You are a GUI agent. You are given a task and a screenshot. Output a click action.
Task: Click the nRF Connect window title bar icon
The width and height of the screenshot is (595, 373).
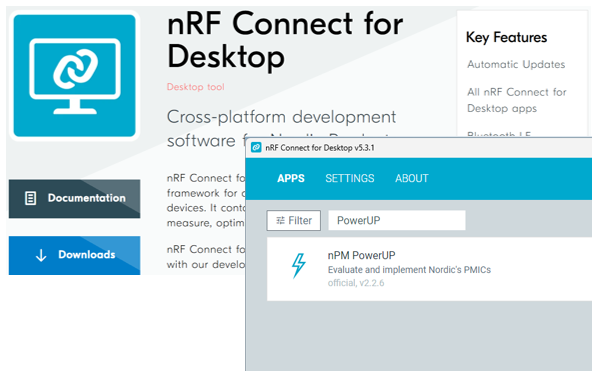(256, 147)
